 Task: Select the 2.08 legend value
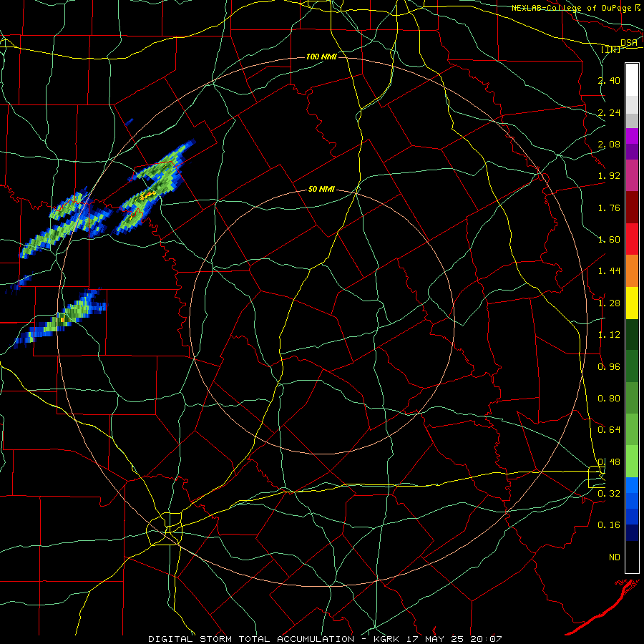tap(609, 144)
